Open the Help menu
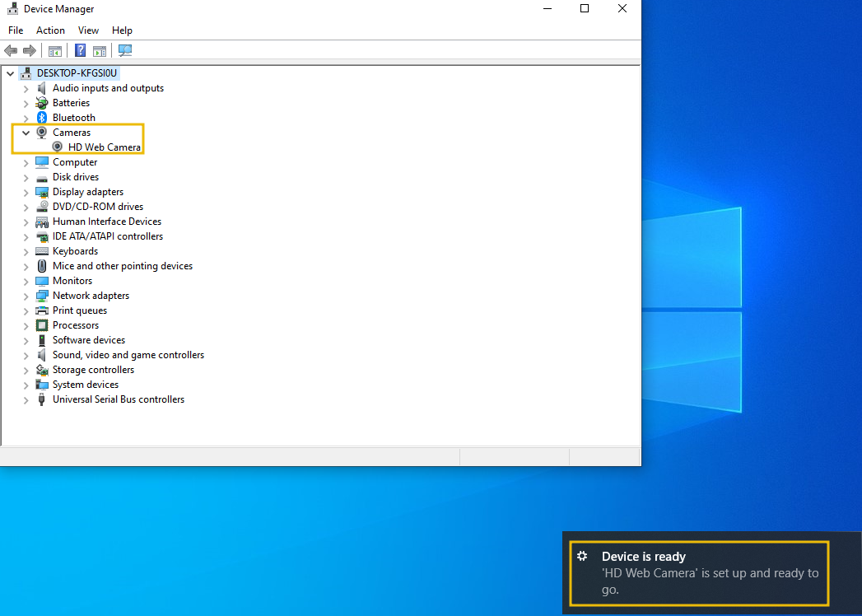 (x=122, y=30)
